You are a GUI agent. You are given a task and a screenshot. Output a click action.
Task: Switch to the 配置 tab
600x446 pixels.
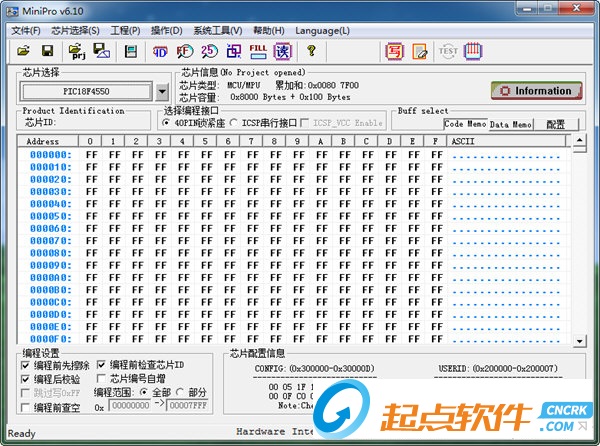pos(556,124)
